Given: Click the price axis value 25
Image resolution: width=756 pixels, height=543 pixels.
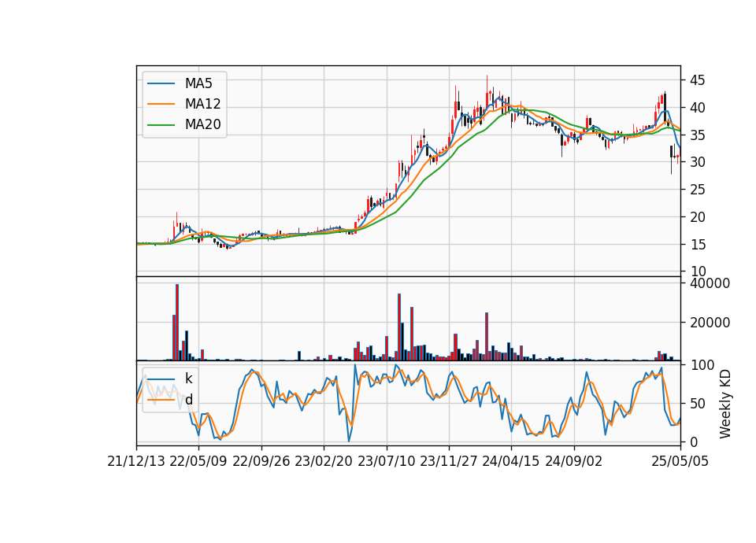Looking at the screenshot, I should click(x=697, y=190).
